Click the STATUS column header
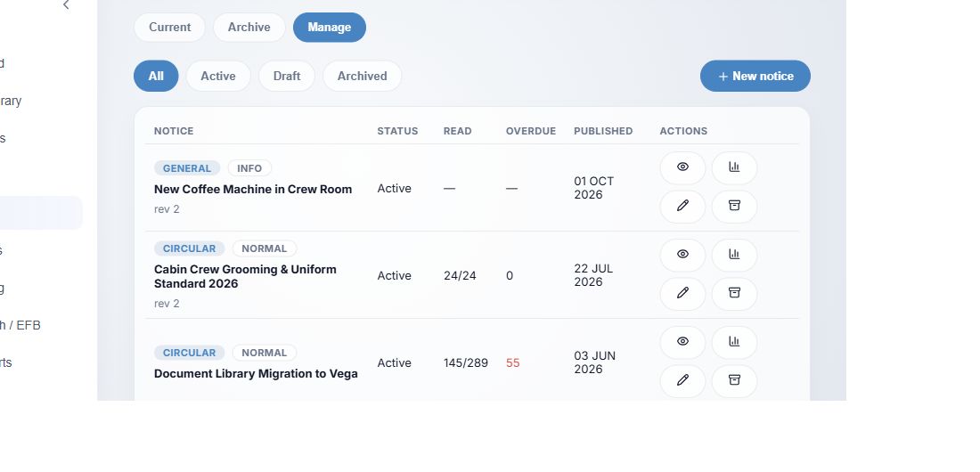Screen dimensions: 980x472 click(x=397, y=131)
